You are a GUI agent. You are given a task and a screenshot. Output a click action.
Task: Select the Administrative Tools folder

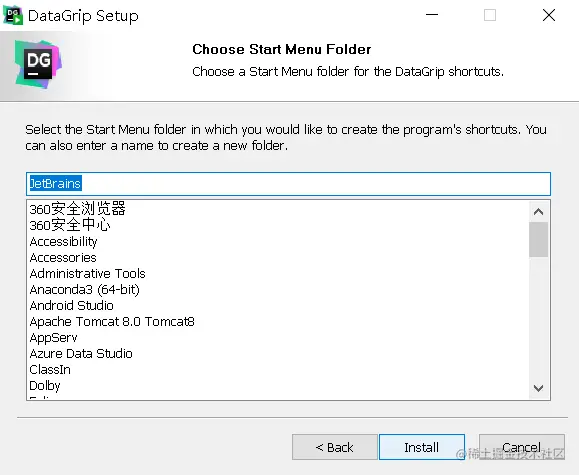coord(88,273)
